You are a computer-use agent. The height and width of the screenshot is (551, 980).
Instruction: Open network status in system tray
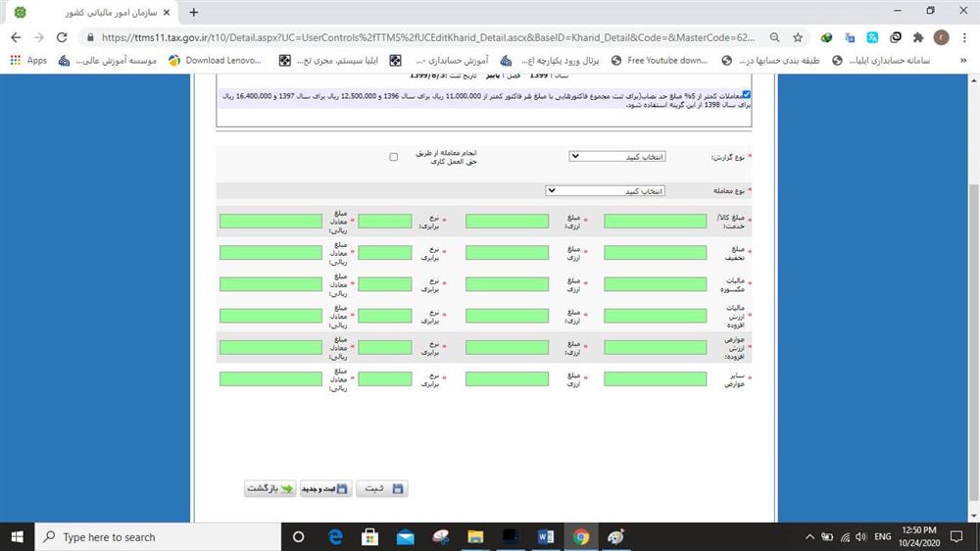[x=845, y=536]
